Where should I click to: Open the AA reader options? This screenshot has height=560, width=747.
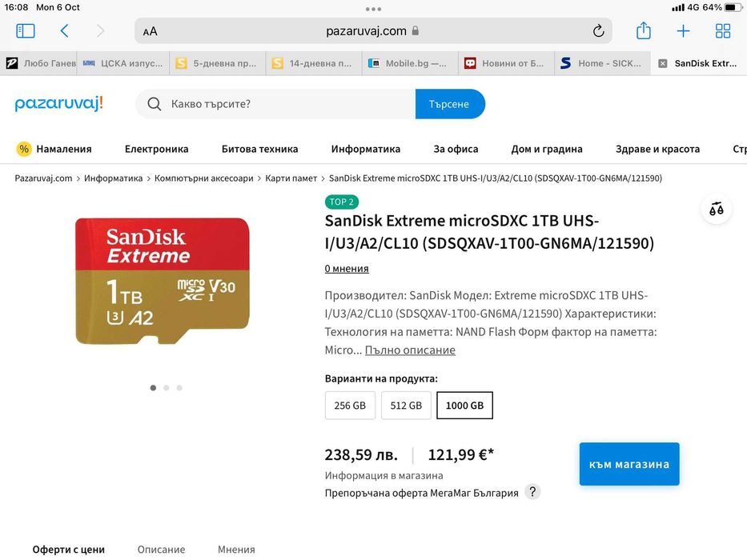point(150,31)
